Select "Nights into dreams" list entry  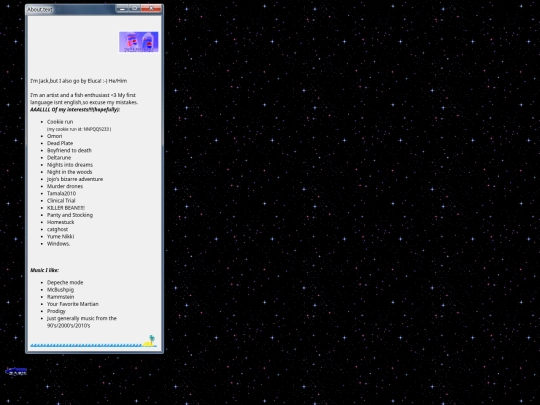tap(70, 165)
